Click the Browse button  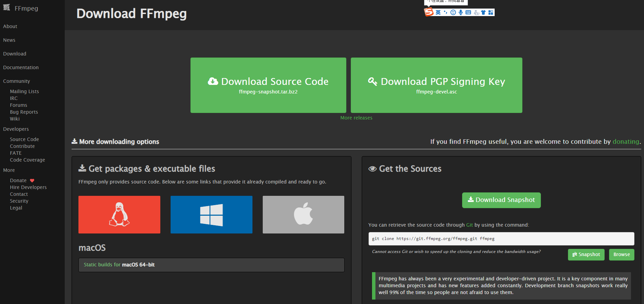(x=622, y=254)
